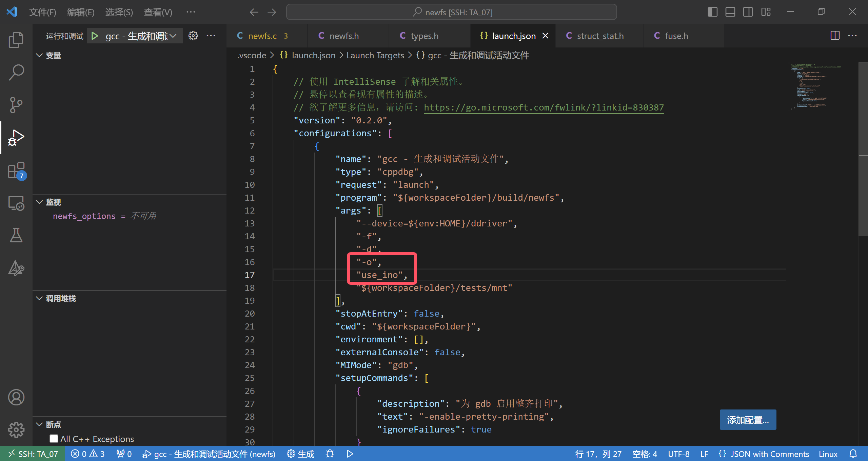Open notifications bell in status bar
868x461 pixels.
[853, 454]
